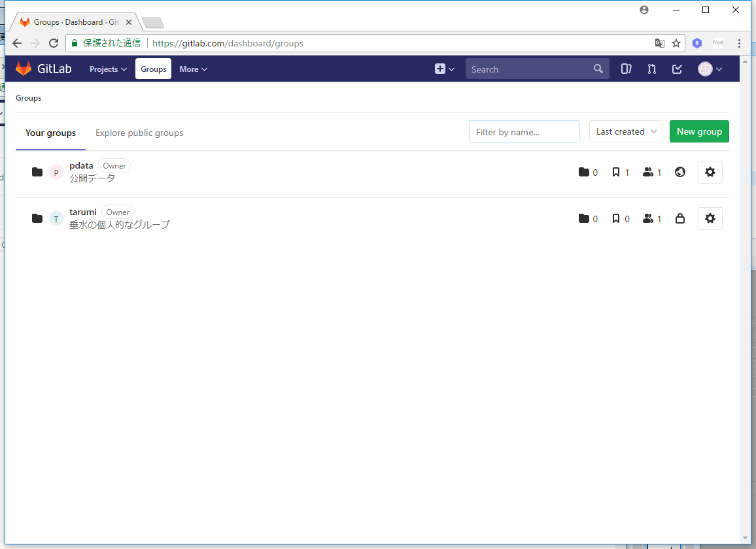Open Merge requests icon in navbar
Image resolution: width=756 pixels, height=549 pixels.
pyautogui.click(x=651, y=69)
